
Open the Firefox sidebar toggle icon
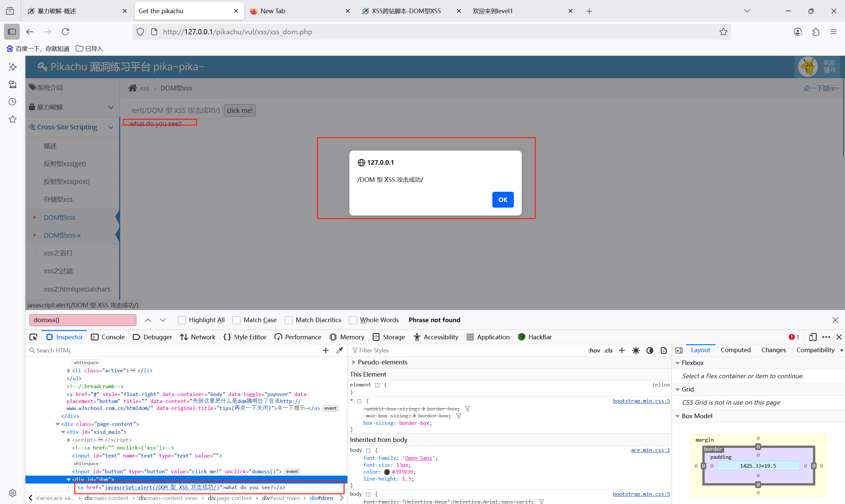(12, 32)
